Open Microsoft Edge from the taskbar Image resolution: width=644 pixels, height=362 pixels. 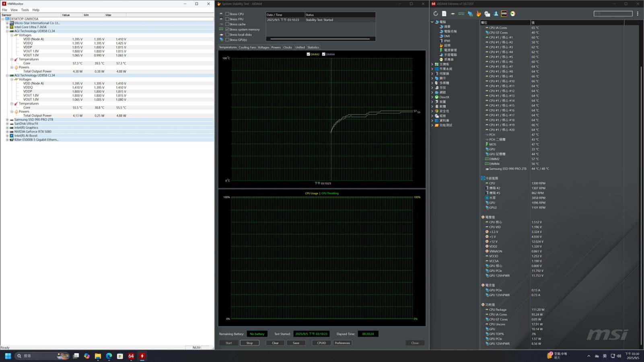coord(109,356)
